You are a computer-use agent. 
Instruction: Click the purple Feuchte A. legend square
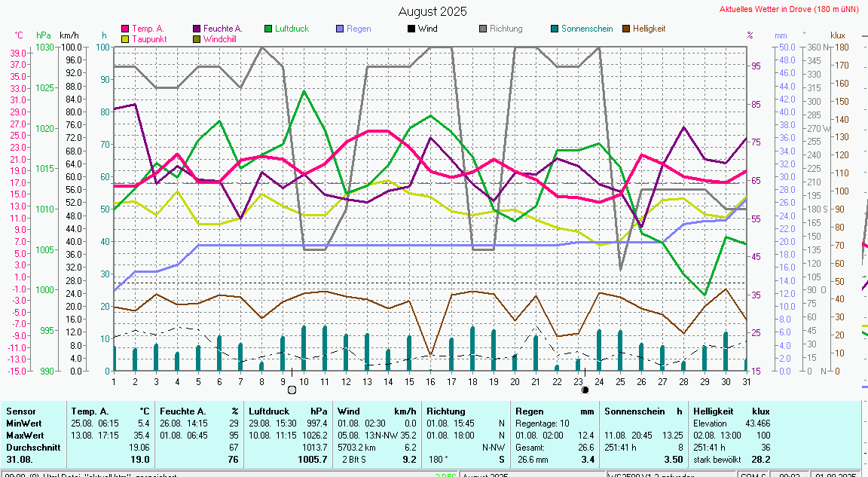pyautogui.click(x=197, y=29)
